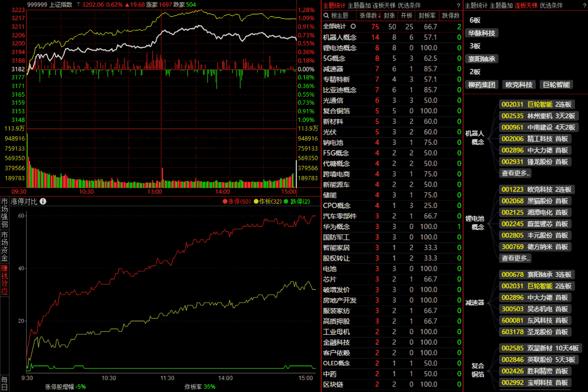
Task: Select the 专精特新 theme row
Action: [392, 79]
